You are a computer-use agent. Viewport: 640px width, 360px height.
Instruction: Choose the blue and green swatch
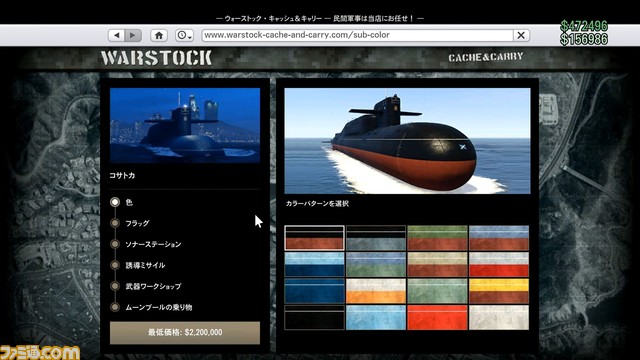coord(376,264)
